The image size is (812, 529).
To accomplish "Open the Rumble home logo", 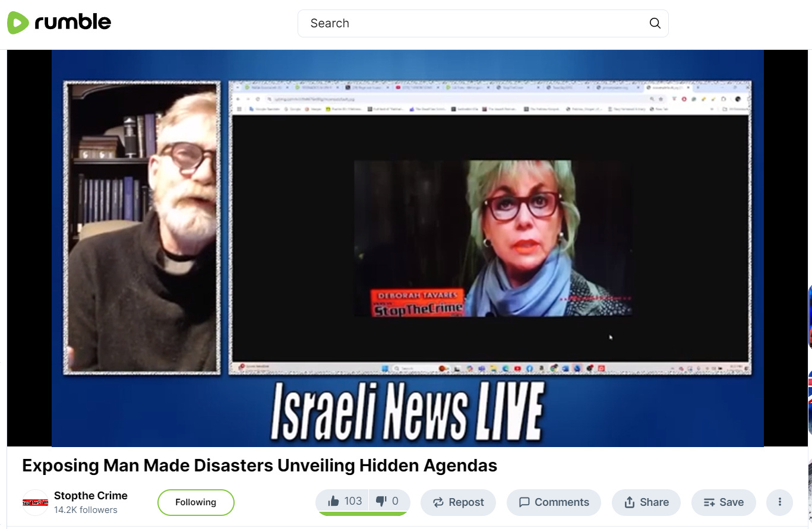I will pos(59,23).
